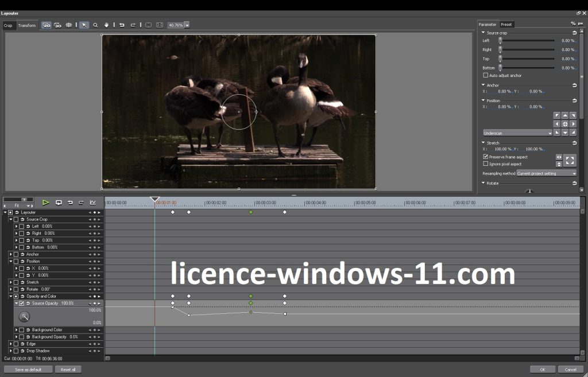
Task: Enable Ignore pixel aspect checkbox
Action: click(486, 164)
